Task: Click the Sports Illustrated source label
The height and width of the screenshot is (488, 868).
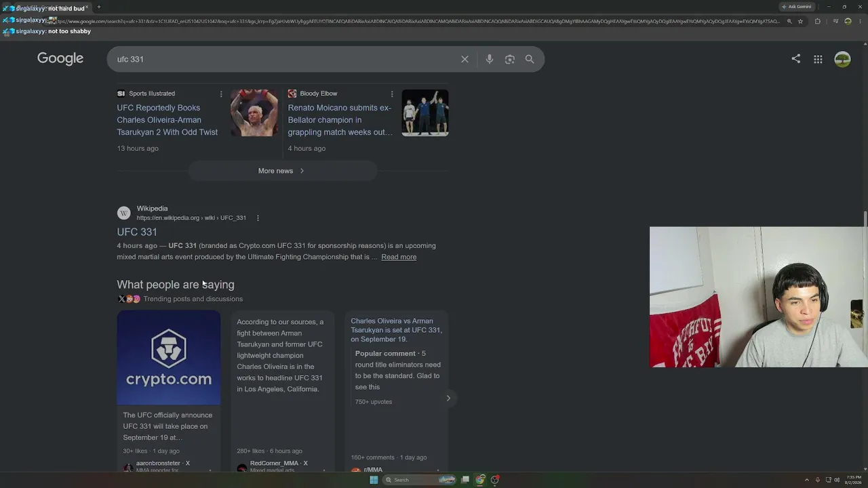Action: coord(152,94)
